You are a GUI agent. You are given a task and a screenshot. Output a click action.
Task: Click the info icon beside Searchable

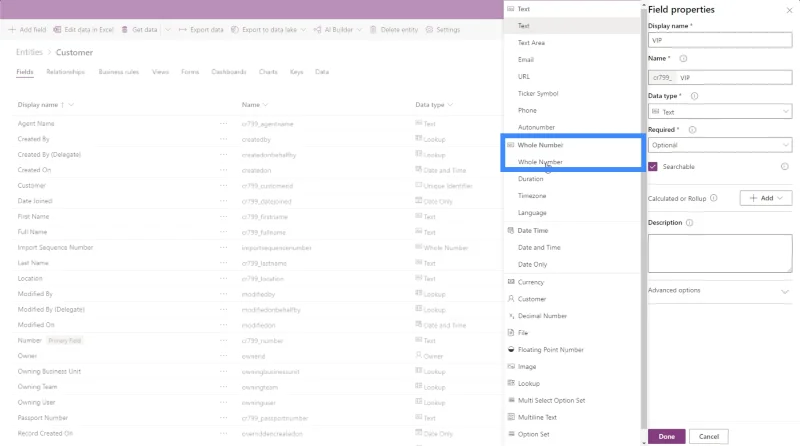[x=785, y=166]
